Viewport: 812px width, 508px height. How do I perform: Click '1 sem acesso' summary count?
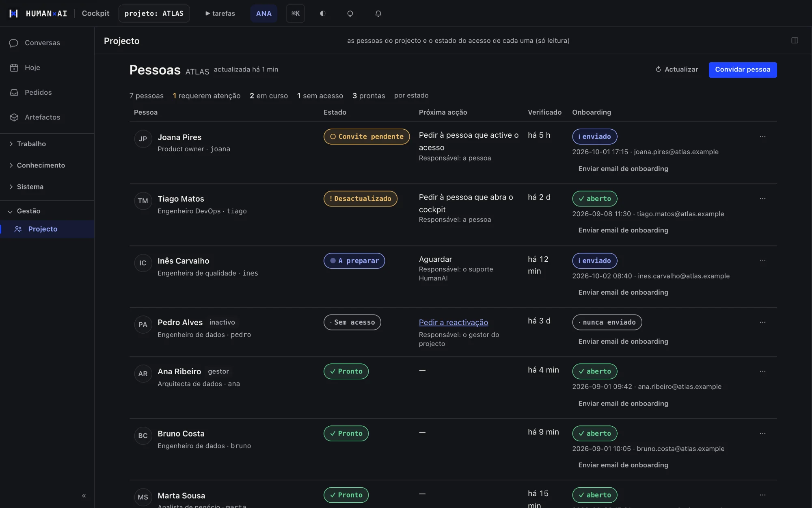click(x=320, y=96)
